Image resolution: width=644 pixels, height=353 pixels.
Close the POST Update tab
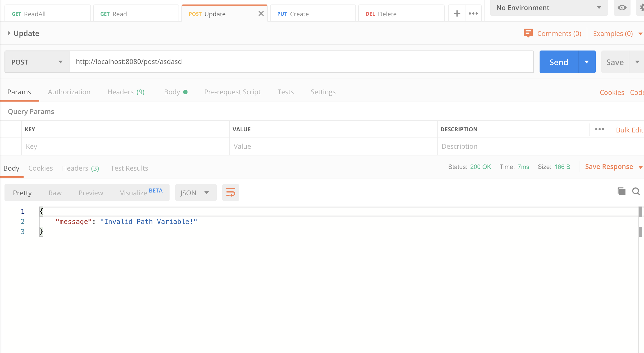261,13
